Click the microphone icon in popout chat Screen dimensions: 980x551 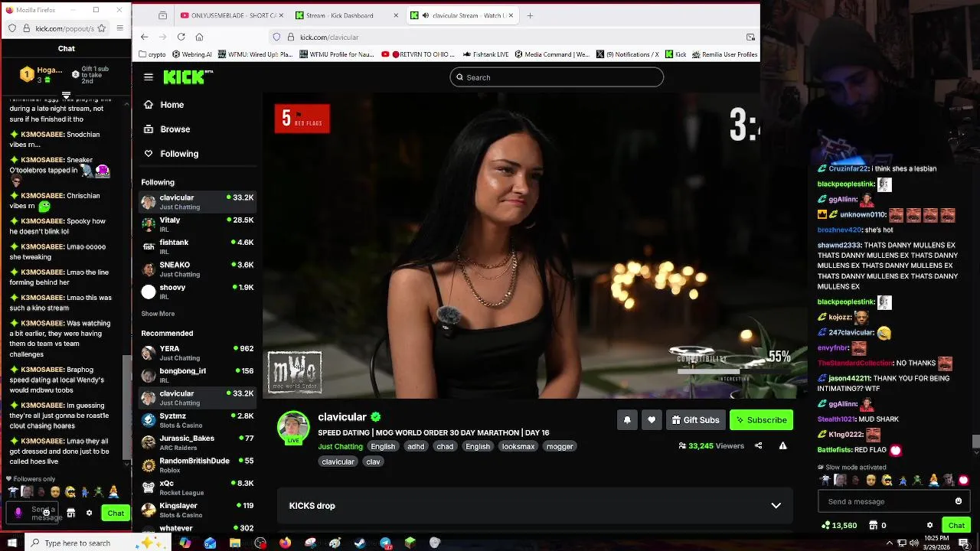coord(18,513)
